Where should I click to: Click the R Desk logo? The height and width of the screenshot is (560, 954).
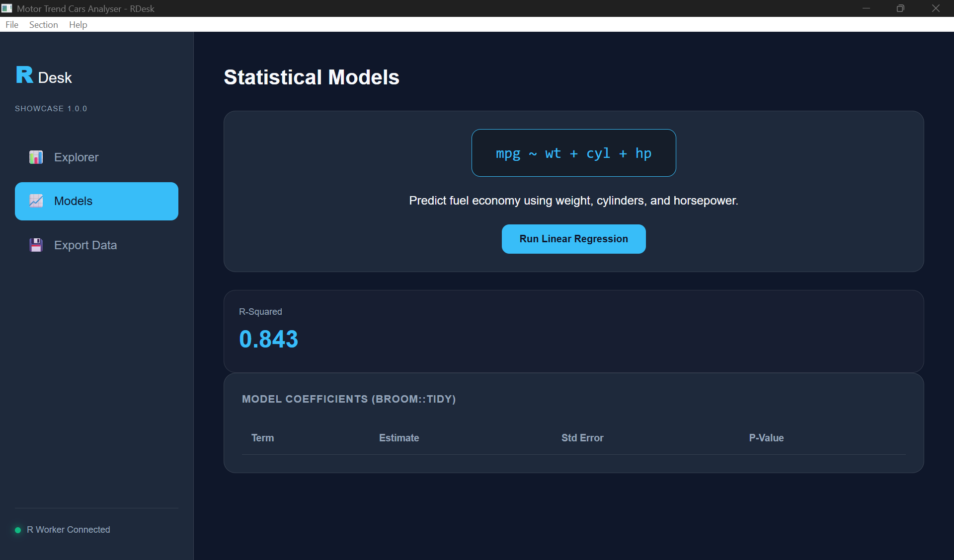pyautogui.click(x=43, y=75)
